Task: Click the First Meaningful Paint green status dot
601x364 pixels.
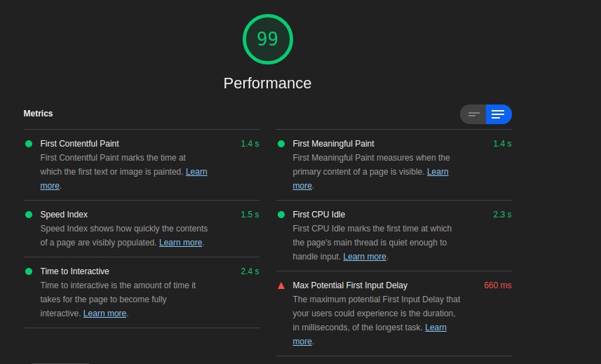Action: click(281, 144)
